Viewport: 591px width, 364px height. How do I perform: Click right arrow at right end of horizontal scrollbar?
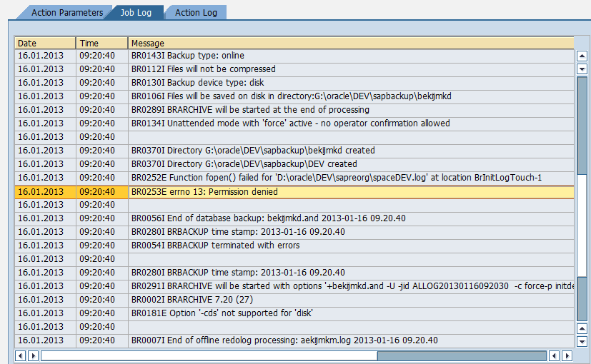pos(567,355)
